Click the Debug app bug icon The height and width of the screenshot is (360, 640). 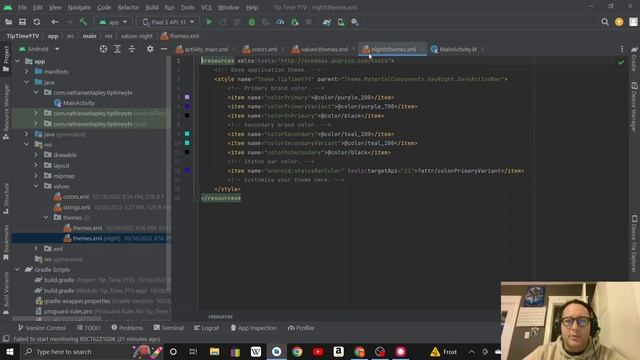pos(252,22)
